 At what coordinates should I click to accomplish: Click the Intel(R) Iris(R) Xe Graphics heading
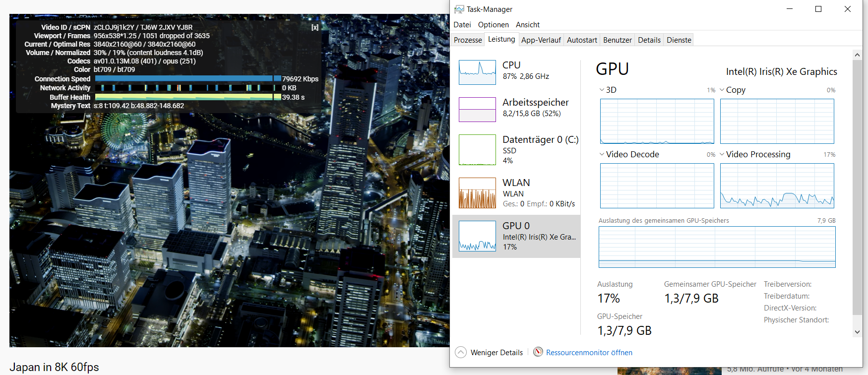[782, 71]
